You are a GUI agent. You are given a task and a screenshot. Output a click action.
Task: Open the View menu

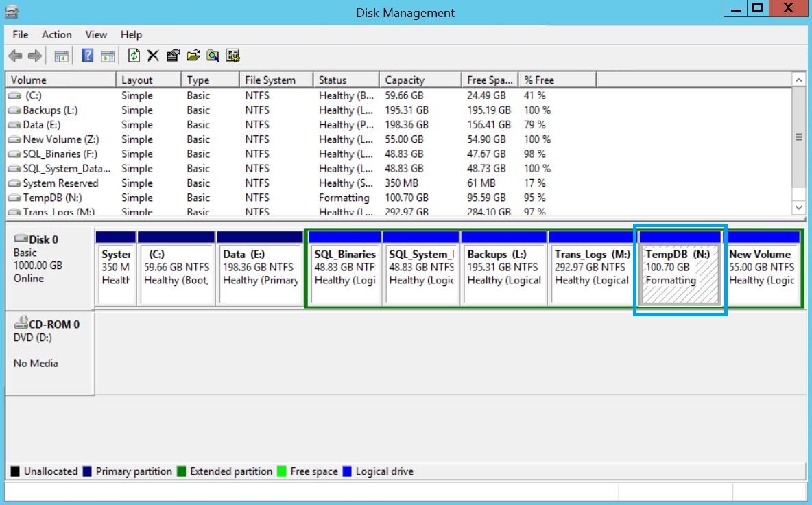(95, 34)
